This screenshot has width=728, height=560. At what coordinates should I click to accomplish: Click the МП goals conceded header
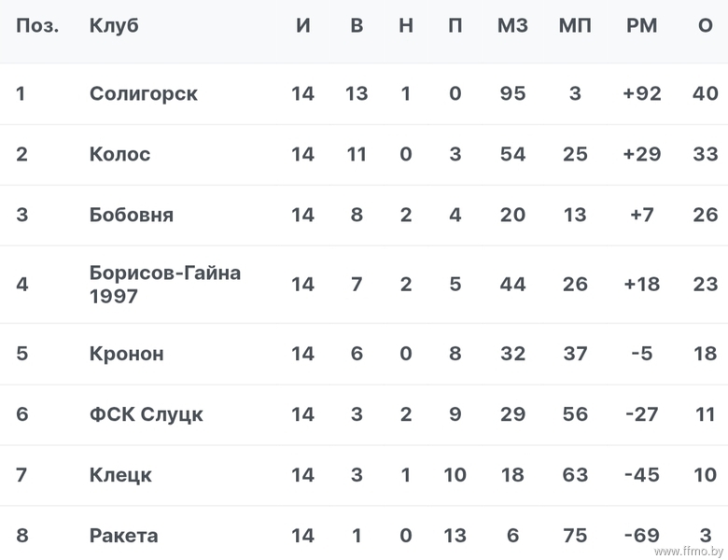tap(575, 25)
